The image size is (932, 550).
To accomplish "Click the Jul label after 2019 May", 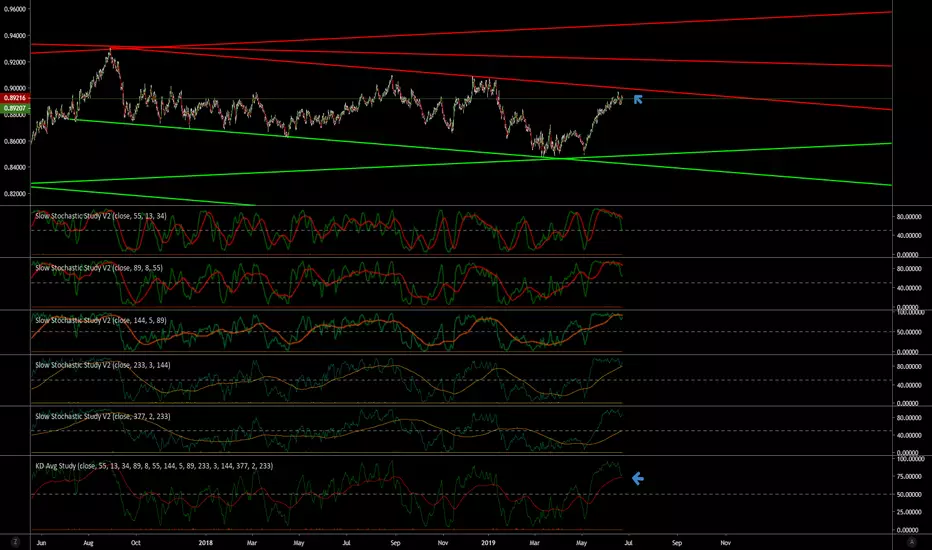I will click(x=629, y=542).
